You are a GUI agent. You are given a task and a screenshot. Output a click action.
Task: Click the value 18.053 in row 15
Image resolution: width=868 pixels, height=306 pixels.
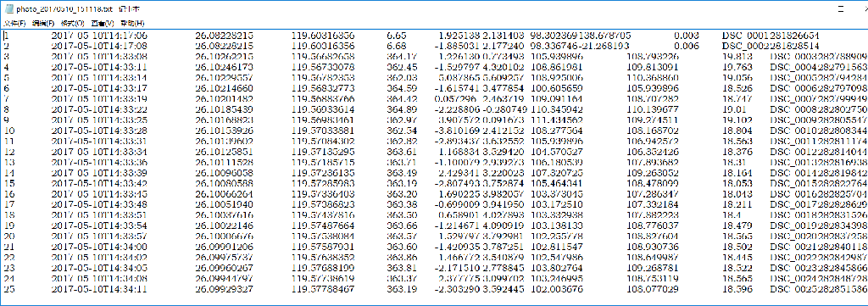[x=737, y=184]
